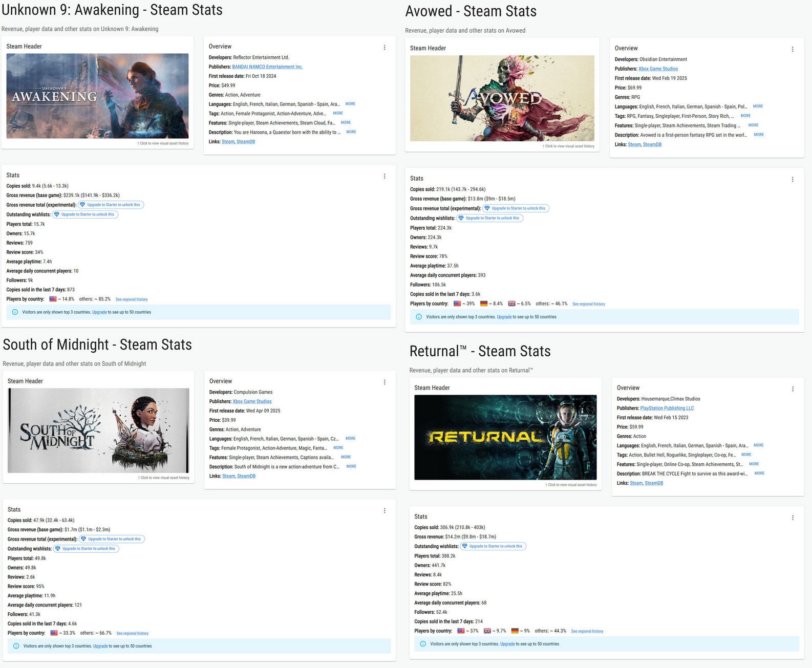
Task: Open the SteamDB link for Avowed
Action: [652, 144]
